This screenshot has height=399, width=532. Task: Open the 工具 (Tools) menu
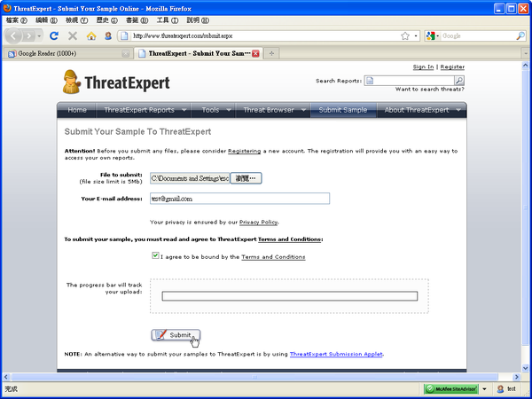[x=168, y=20]
